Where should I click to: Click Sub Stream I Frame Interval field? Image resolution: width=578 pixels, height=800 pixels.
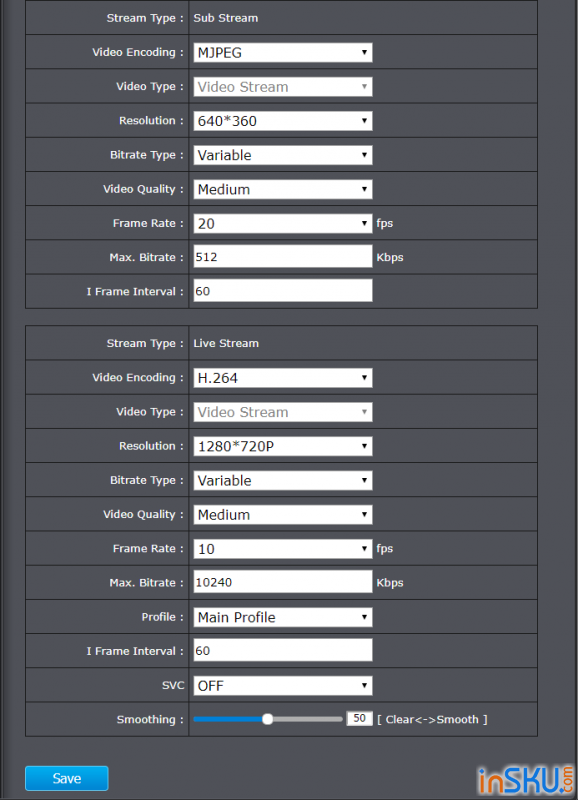pos(283,291)
